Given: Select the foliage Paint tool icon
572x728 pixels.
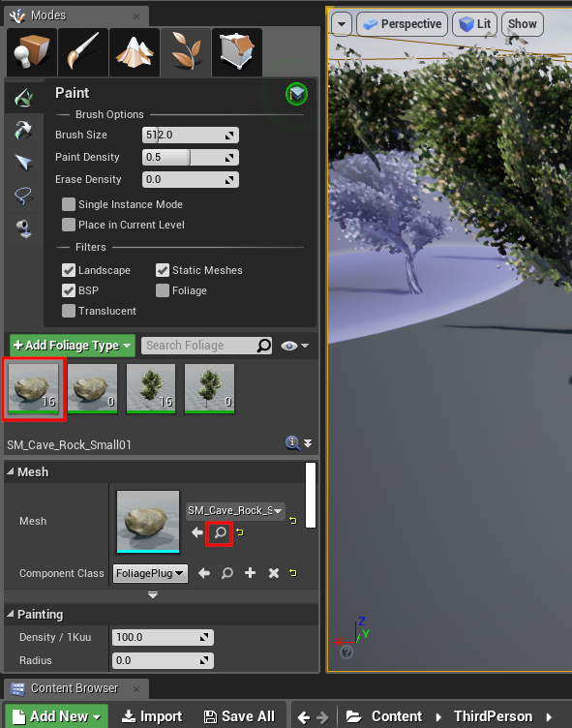Looking at the screenshot, I should (x=23, y=98).
